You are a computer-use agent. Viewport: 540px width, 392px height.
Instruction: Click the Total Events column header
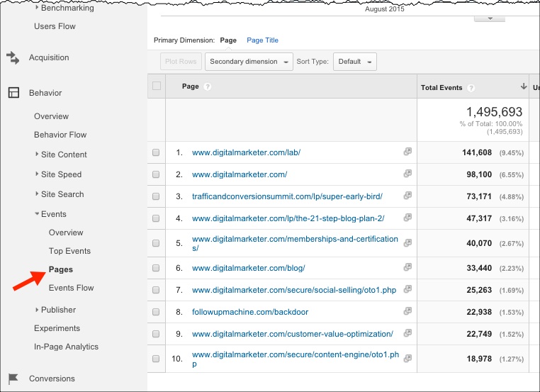441,88
